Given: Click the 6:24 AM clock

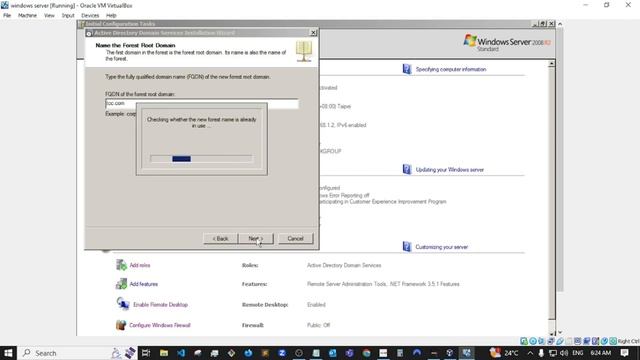Looking at the screenshot, I should click(x=600, y=353).
